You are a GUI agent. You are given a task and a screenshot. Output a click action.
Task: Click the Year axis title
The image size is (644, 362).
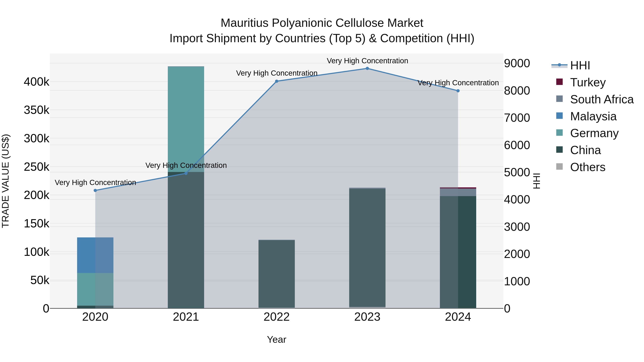[277, 340]
